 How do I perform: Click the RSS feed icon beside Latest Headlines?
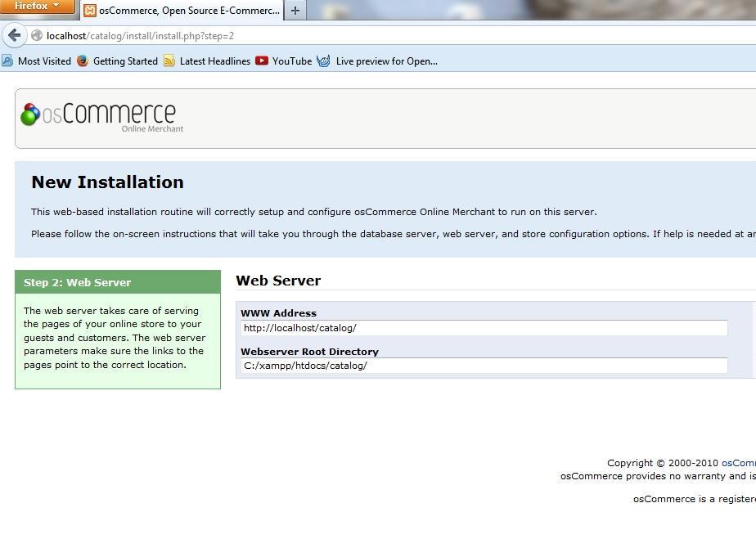[169, 61]
